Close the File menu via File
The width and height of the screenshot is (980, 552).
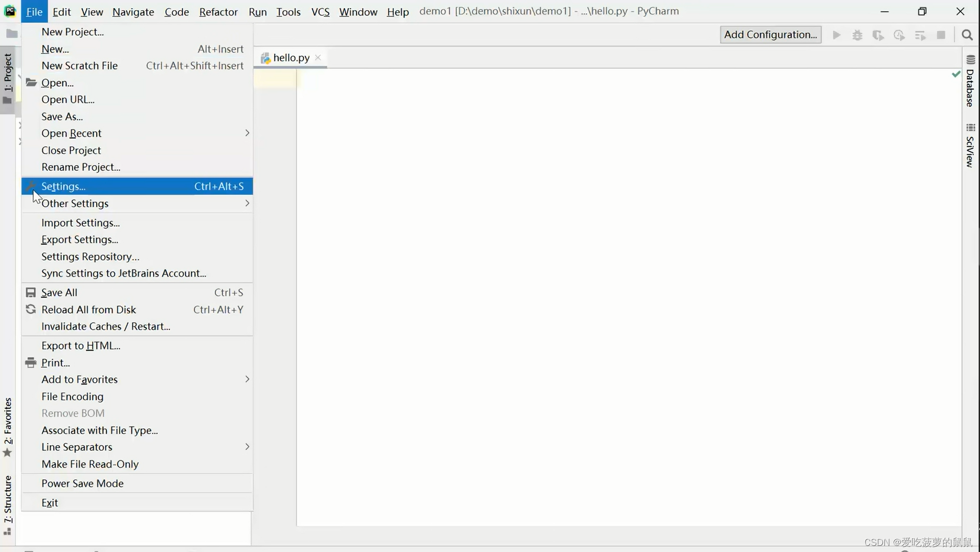pyautogui.click(x=34, y=11)
